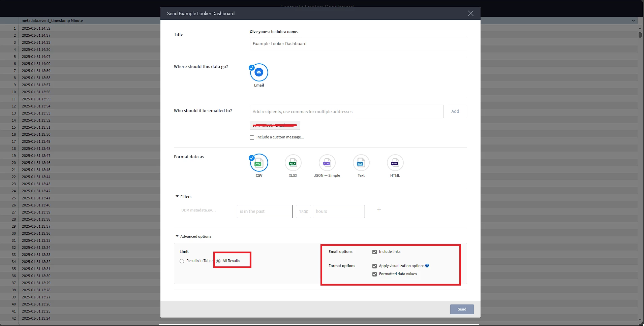Open the hours unit dropdown
The image size is (644, 326).
click(x=339, y=211)
